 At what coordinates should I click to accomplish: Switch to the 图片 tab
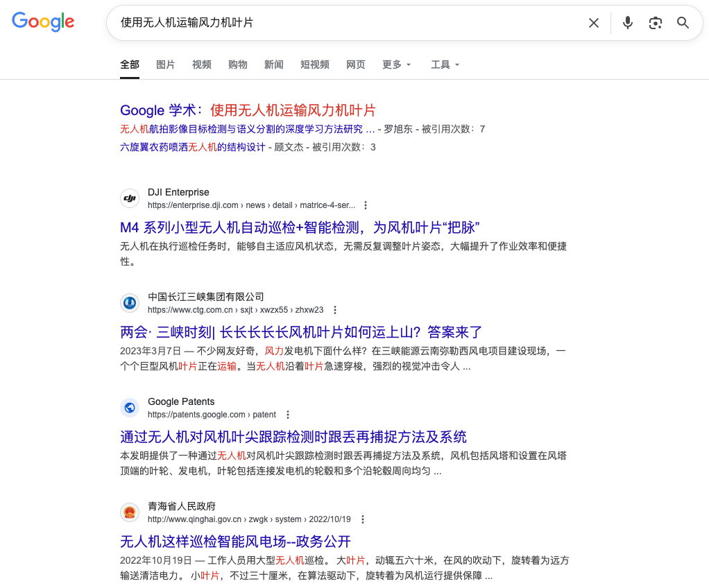[x=165, y=64]
